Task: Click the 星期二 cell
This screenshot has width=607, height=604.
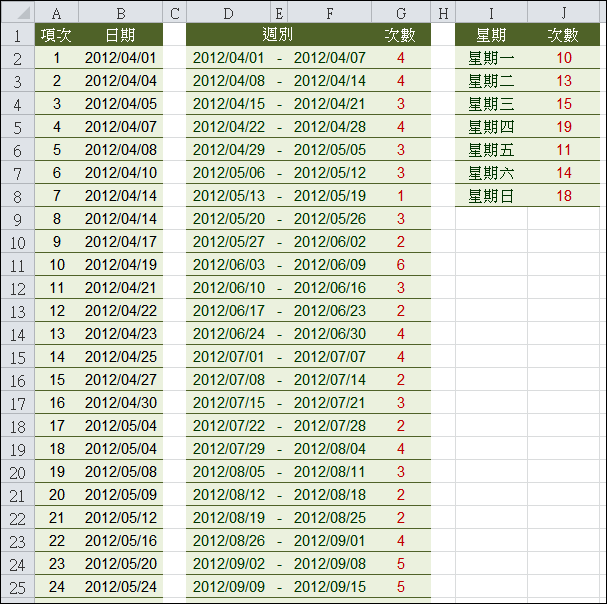Action: click(491, 81)
